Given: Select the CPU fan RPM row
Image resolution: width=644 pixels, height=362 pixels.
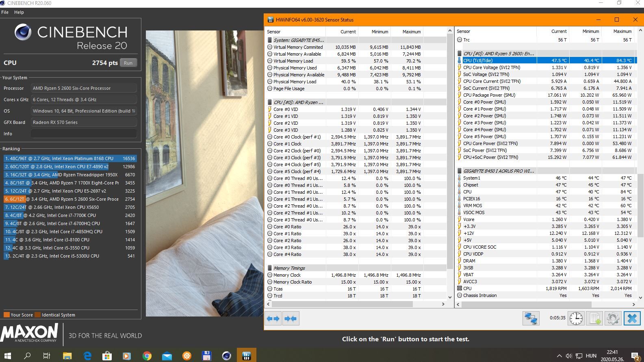Looking at the screenshot, I should (x=546, y=288).
